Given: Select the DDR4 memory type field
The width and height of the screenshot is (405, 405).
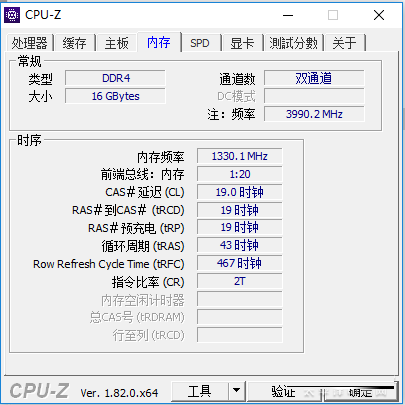Looking at the screenshot, I should (x=115, y=78).
